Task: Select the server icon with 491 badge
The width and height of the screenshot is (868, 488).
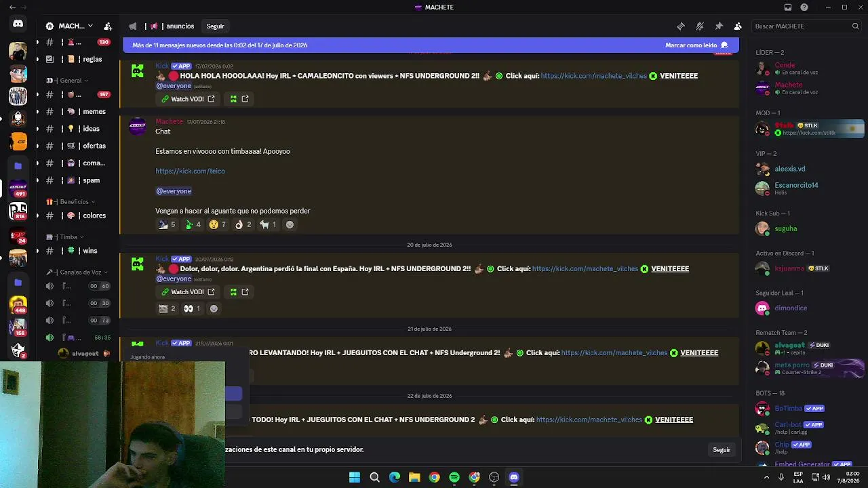Action: point(18,188)
